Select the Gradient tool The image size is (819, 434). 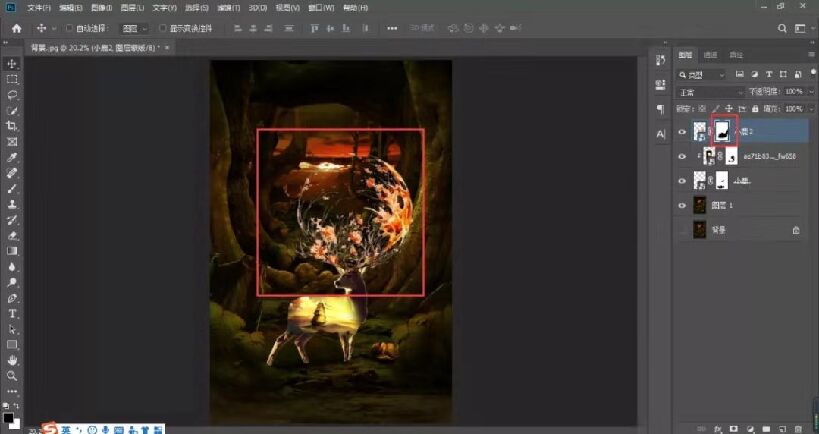point(12,251)
